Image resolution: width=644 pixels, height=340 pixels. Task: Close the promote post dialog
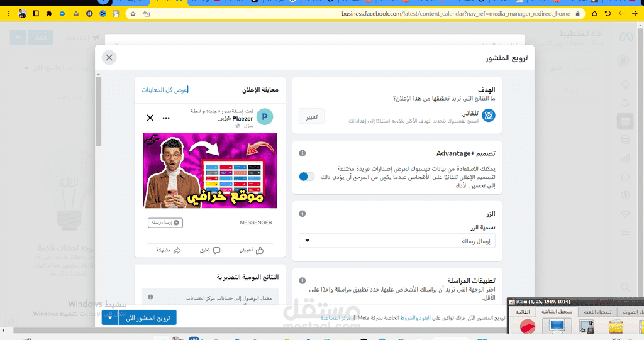click(x=109, y=57)
